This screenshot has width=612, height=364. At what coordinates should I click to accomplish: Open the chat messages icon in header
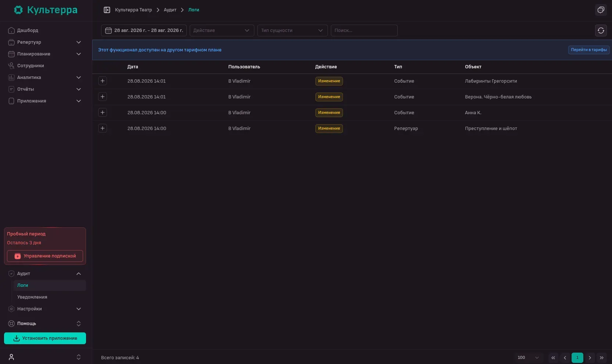click(601, 10)
